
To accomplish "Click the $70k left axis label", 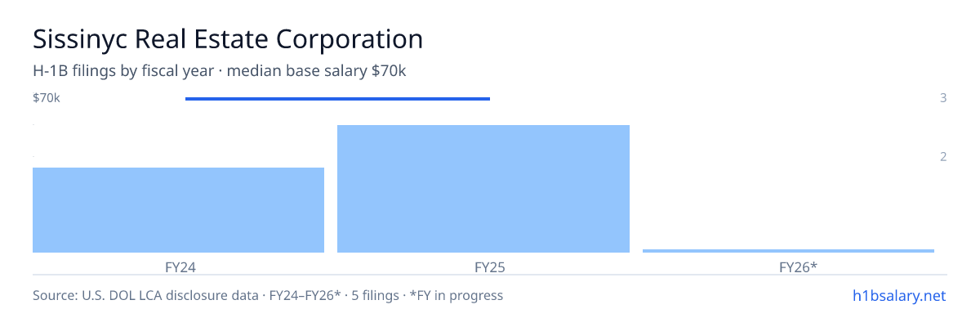I will point(47,98).
